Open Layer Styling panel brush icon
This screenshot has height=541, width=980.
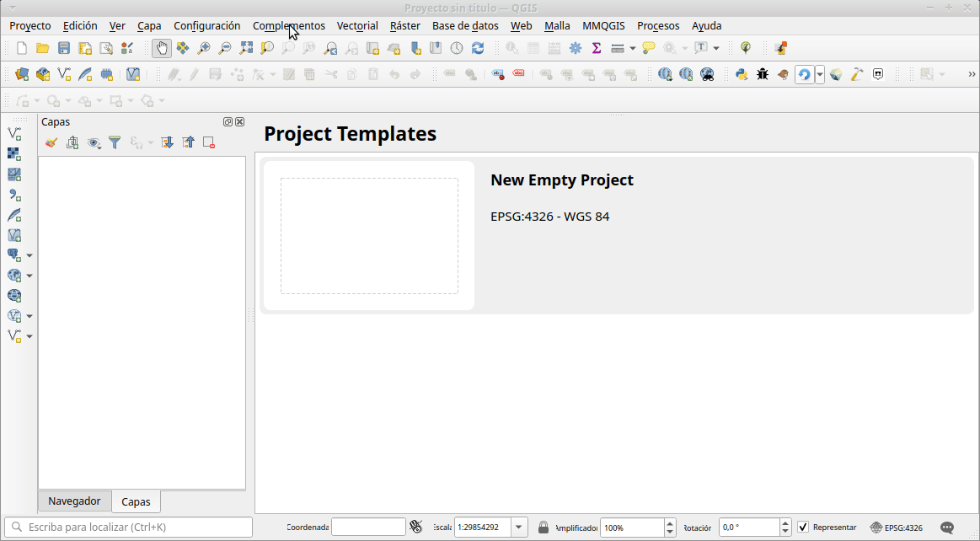tap(51, 142)
